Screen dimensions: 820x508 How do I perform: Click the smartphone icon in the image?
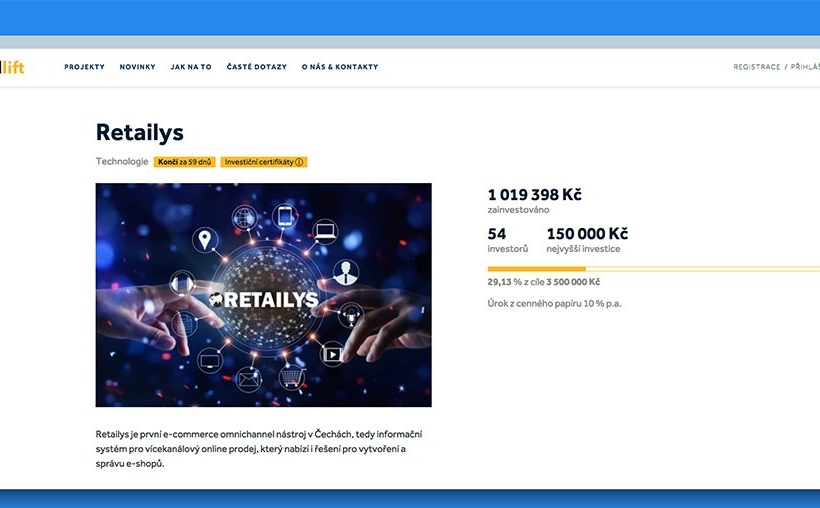285,216
